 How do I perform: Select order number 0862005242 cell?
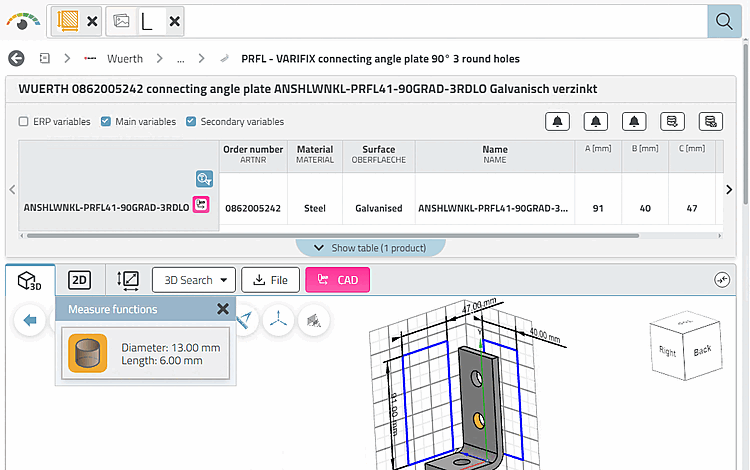pos(253,208)
